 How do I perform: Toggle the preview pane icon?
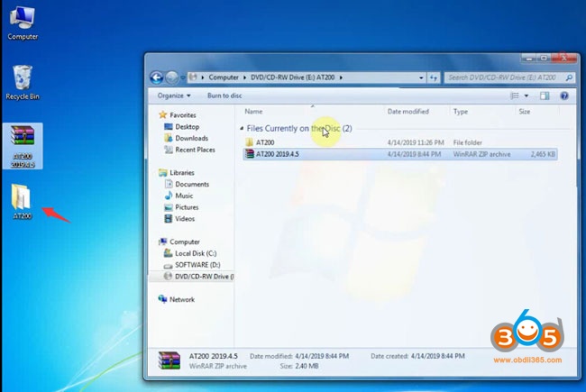tap(545, 96)
